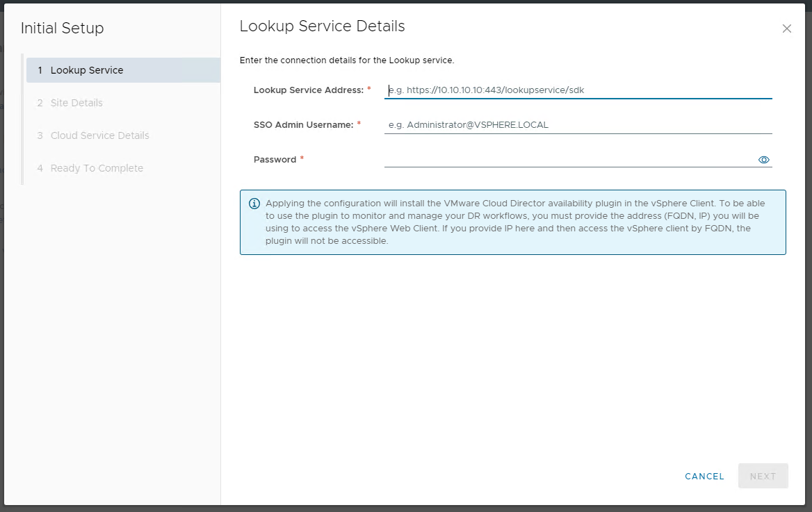Select step 1 Lookup Service
Screen dimensions: 812x512
(87, 70)
